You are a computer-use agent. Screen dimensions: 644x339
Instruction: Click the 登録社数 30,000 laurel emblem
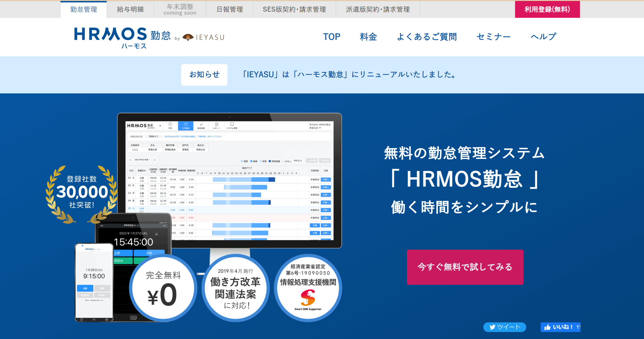tap(81, 194)
